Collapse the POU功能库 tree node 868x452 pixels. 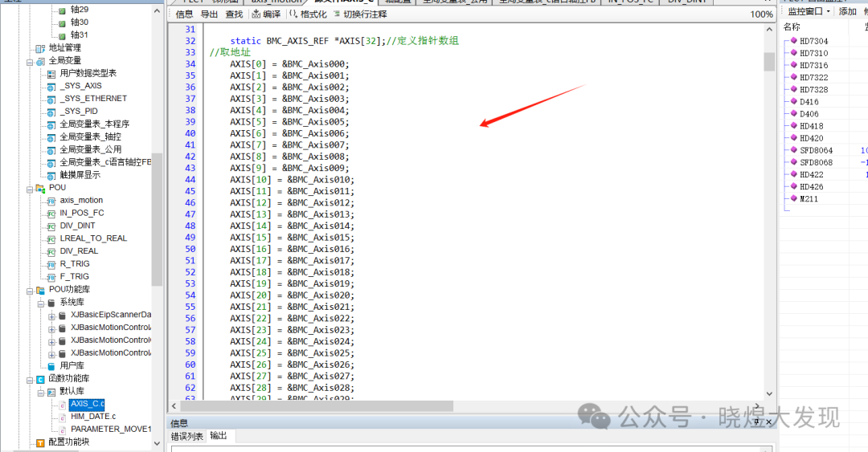tap(30, 291)
